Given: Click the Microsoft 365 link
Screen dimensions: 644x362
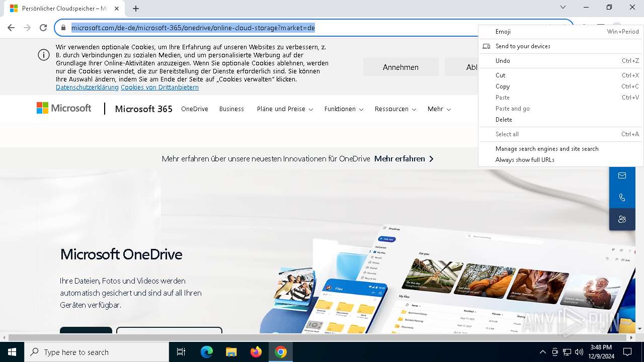Looking at the screenshot, I should point(144,109).
